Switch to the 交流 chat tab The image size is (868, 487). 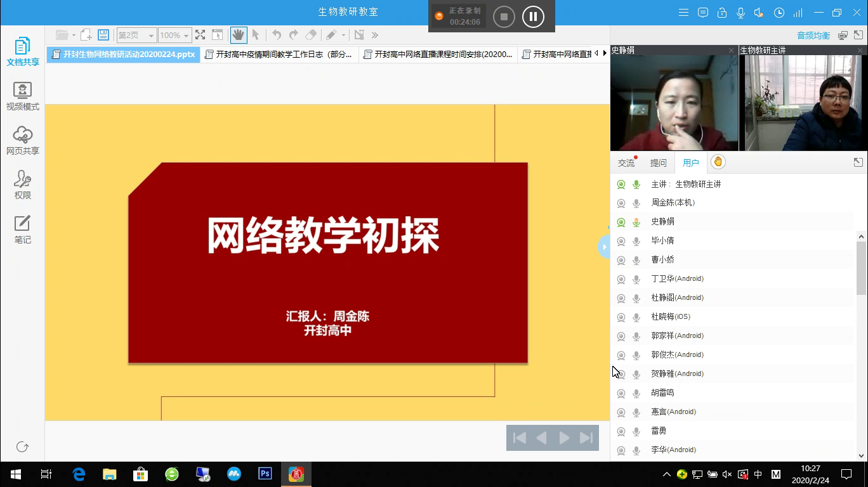tap(626, 163)
